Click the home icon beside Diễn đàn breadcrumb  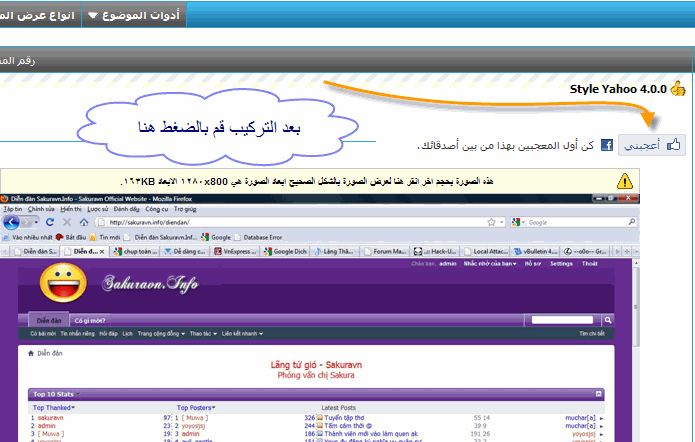click(x=30, y=353)
